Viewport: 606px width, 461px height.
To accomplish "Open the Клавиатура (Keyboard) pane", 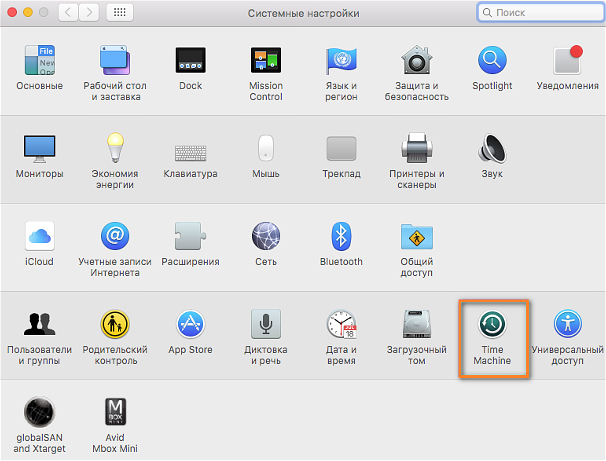I will click(x=190, y=149).
